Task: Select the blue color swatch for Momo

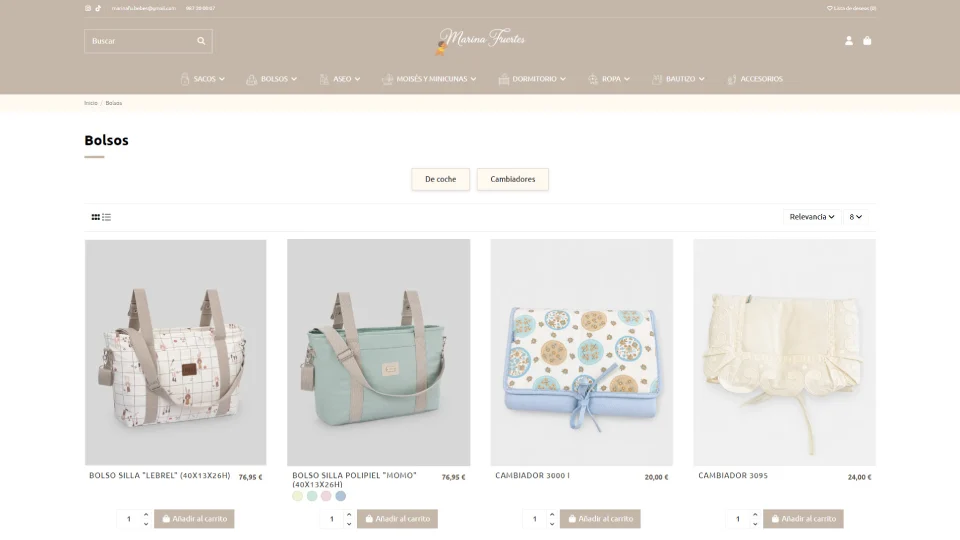Action: point(340,496)
